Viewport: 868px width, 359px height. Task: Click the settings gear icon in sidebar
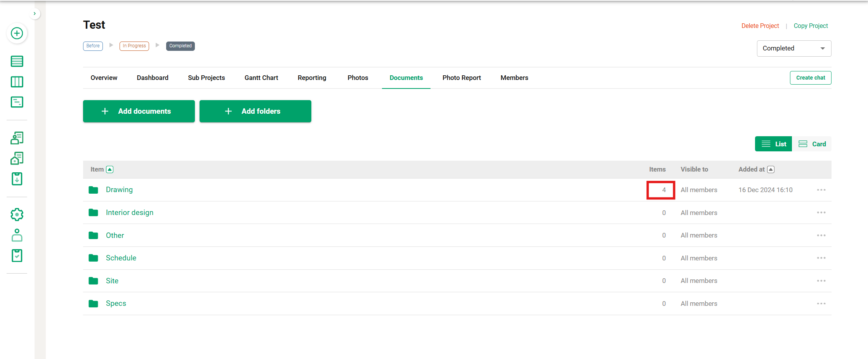pos(17,215)
